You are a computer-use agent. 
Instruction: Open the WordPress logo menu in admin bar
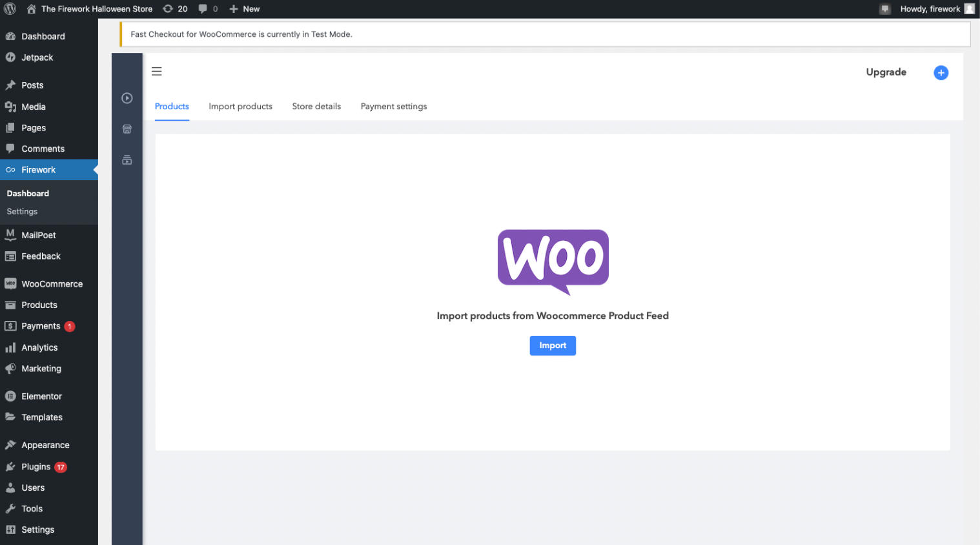pos(10,8)
